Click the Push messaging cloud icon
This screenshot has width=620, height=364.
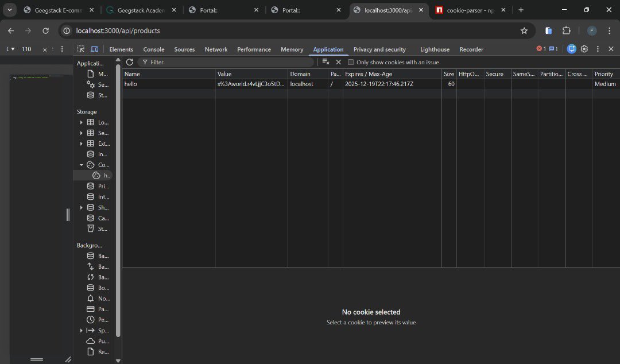tap(90, 340)
